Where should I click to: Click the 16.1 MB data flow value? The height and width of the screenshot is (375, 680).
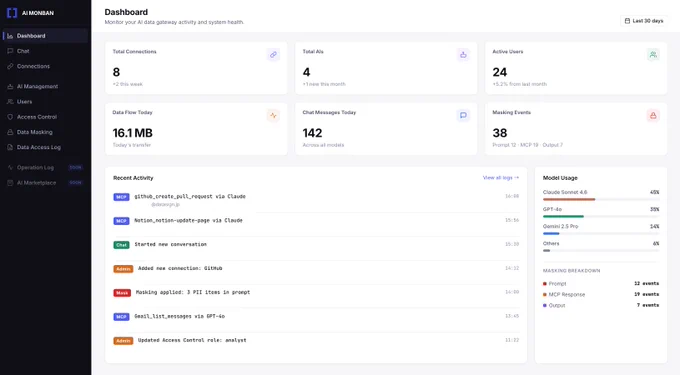pyautogui.click(x=133, y=133)
